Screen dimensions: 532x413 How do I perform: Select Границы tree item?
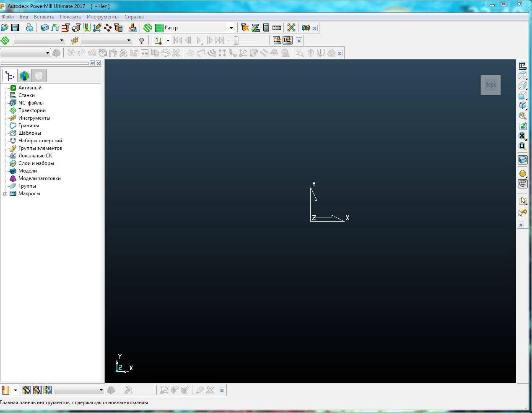tap(29, 125)
